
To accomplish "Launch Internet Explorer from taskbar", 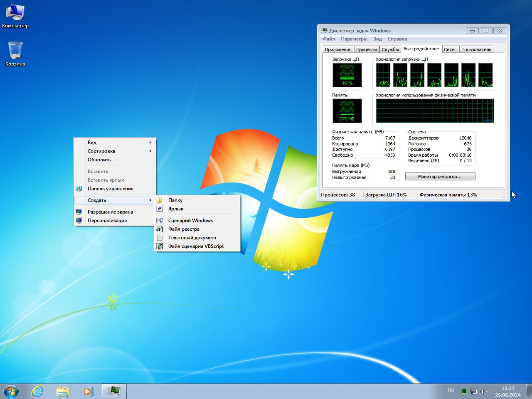I will 37,391.
